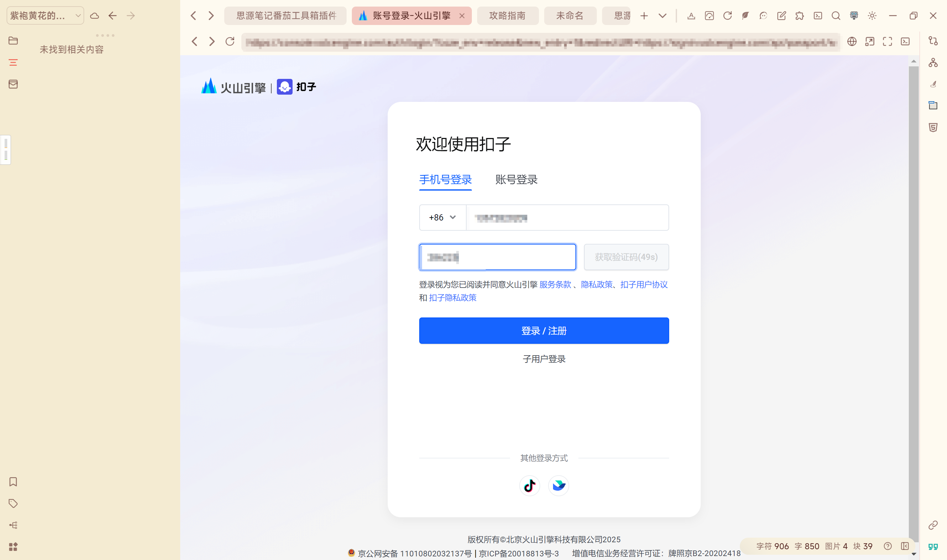Click the Feishu login icon
This screenshot has width=947, height=560.
tap(558, 485)
